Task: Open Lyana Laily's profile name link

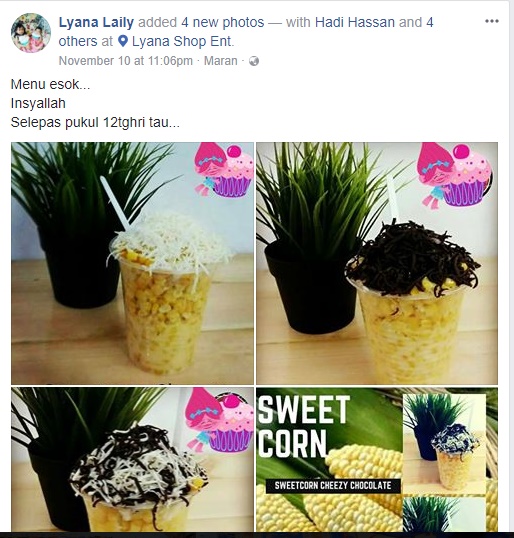Action: 96,22
